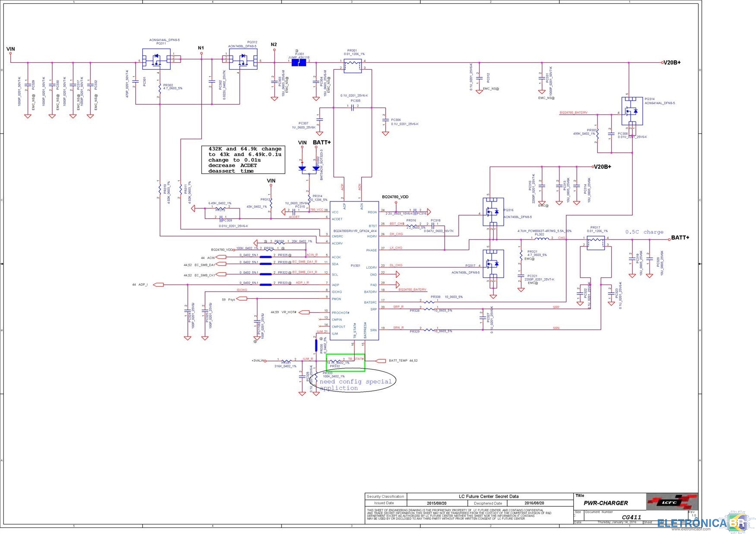The height and width of the screenshot is (534, 756).
Task: Select the PR313 43K resistor
Action: pyautogui.click(x=271, y=203)
